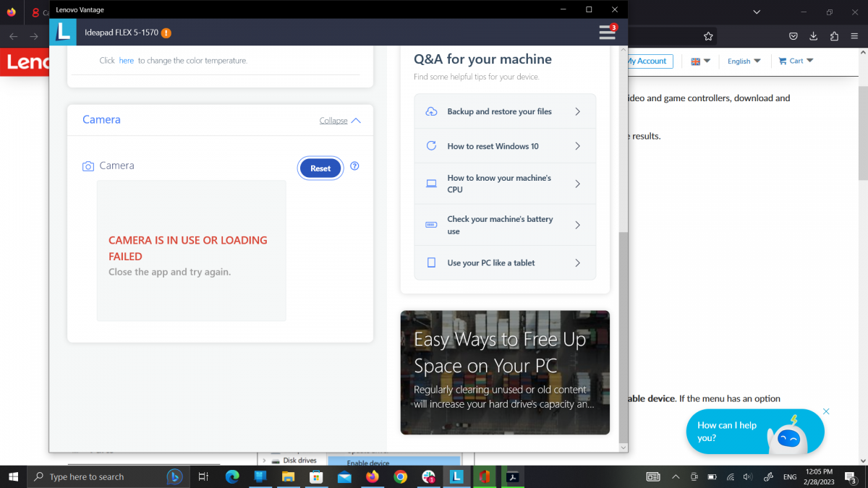
Task: Open the Easy Ways to Free Up Space article
Action: point(505,372)
